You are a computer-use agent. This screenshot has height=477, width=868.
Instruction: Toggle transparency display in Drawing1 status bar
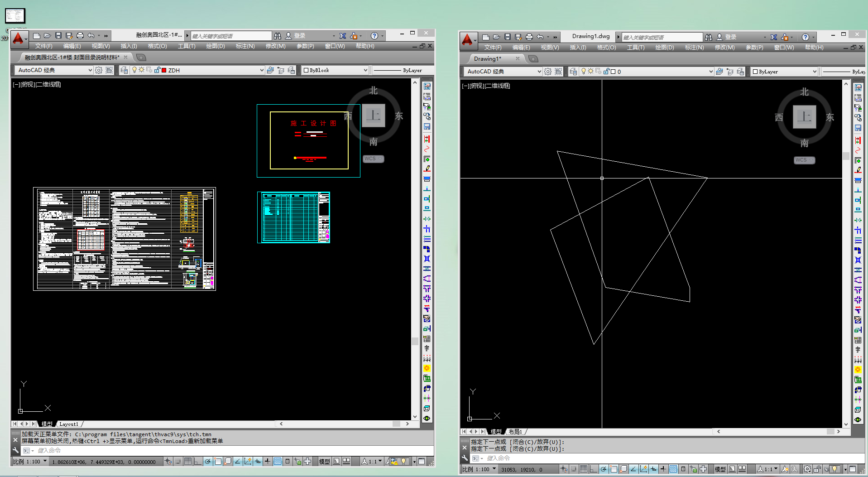[673, 469]
